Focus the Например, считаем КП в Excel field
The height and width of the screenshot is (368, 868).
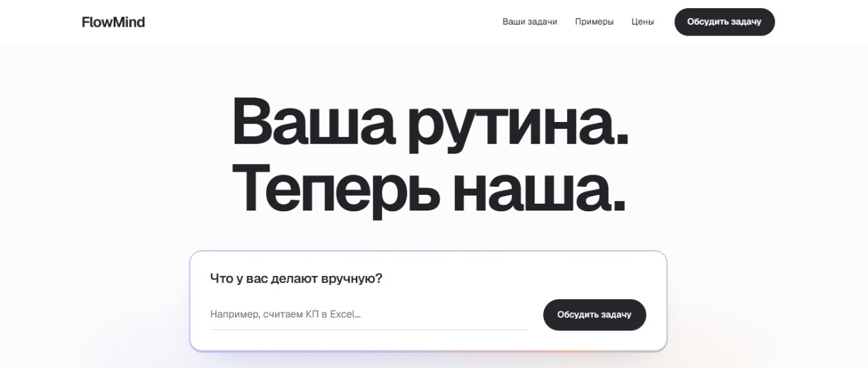[x=369, y=315]
